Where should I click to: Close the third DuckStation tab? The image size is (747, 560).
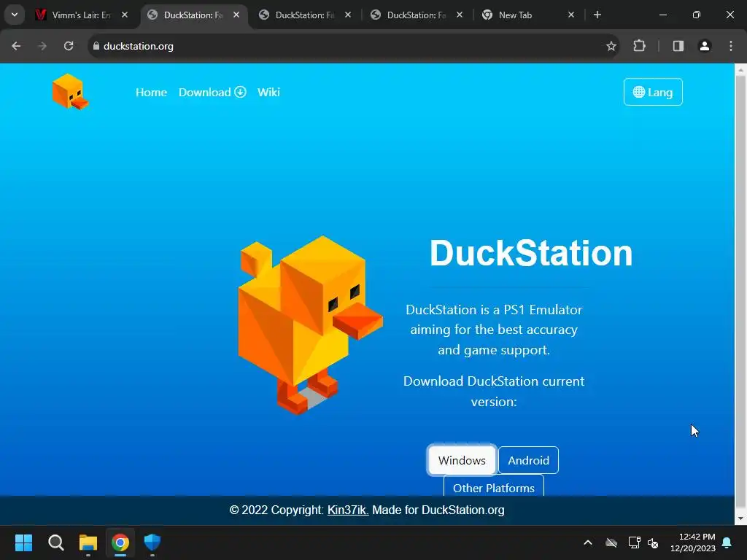(x=460, y=15)
